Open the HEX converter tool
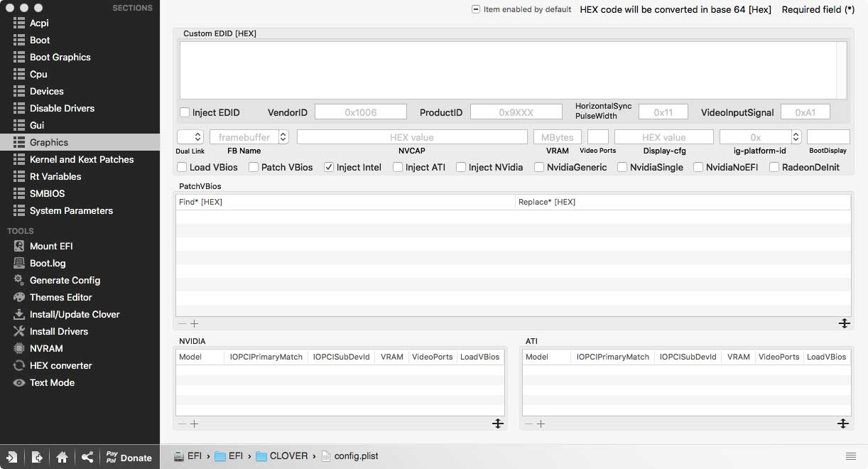This screenshot has height=469, width=868. click(60, 365)
